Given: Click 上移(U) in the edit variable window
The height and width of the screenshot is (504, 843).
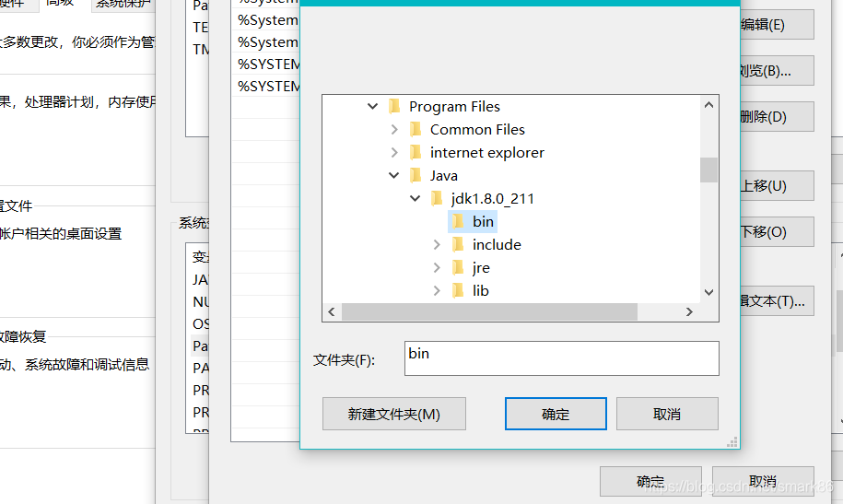Looking at the screenshot, I should 777,185.
